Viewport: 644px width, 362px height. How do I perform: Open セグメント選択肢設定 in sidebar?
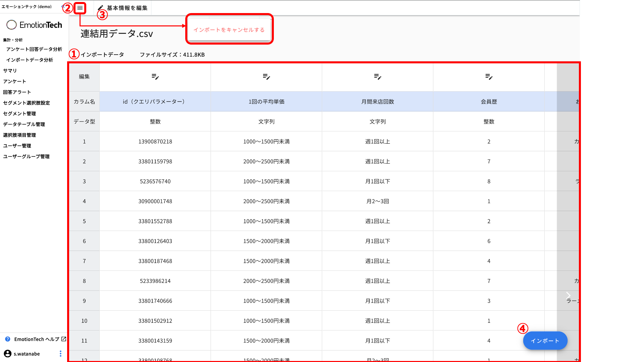click(26, 103)
